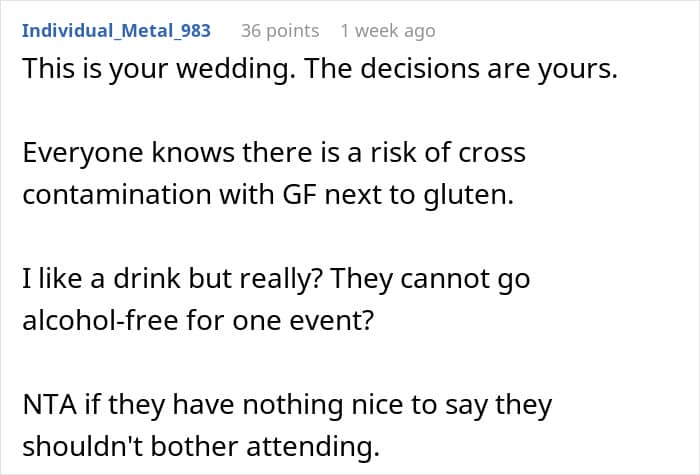
Task: Click the word 'gluten.' in the comment
Action: 473,194
